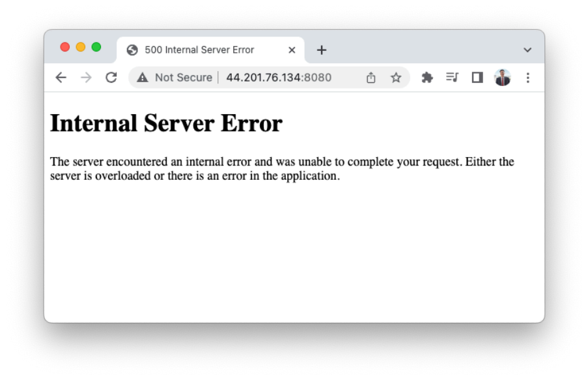Close the 500 Internal Server Error tab
The width and height of the screenshot is (588, 380).
tap(292, 50)
